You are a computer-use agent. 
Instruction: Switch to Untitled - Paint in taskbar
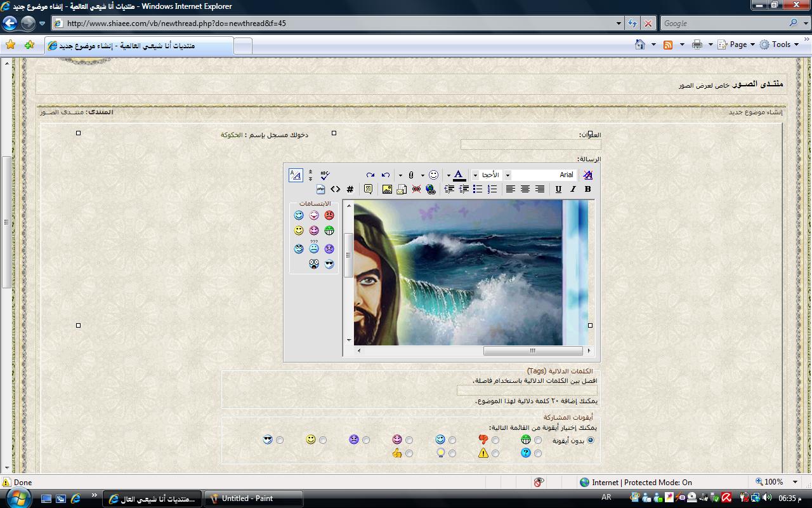coord(253,498)
